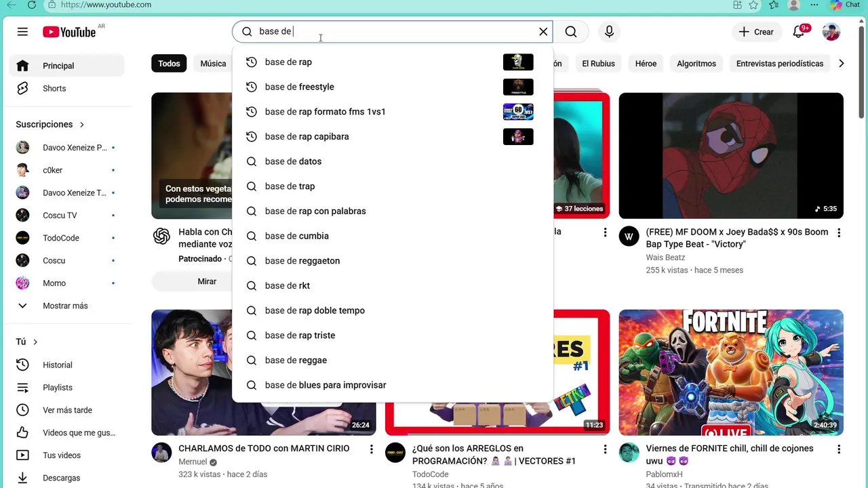Select suggestion "base de rap capibara"

(x=393, y=136)
